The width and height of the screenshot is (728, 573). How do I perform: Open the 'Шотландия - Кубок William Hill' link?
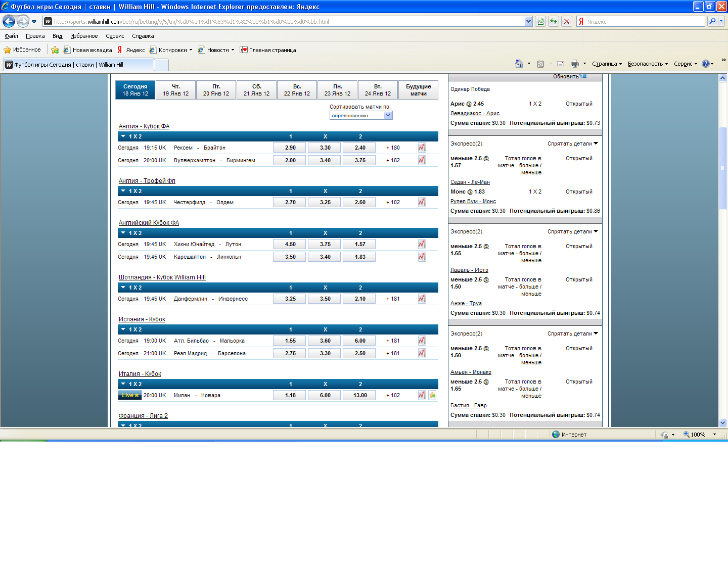coord(162,277)
